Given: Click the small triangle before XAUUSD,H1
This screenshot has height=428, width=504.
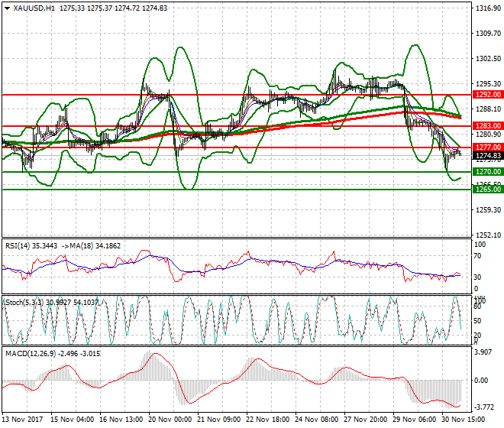Looking at the screenshot, I should 5,8.
